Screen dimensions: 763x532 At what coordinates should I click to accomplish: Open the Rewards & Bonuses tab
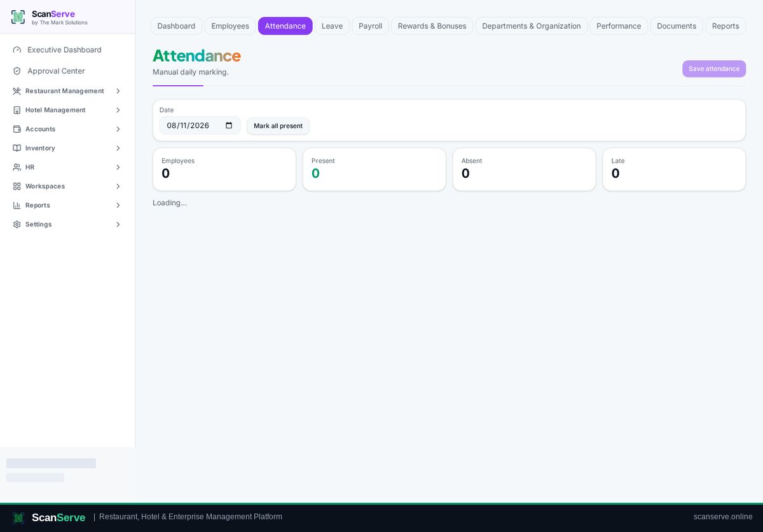[x=432, y=26]
